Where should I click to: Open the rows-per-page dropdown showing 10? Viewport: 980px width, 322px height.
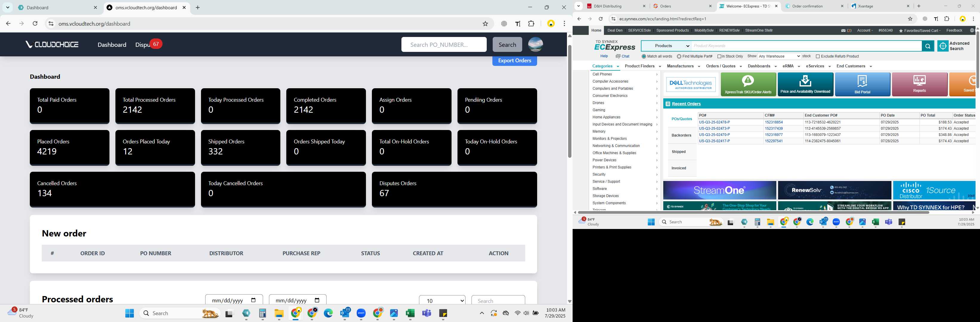442,300
